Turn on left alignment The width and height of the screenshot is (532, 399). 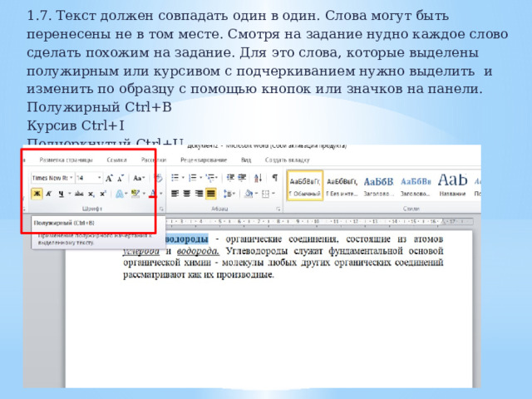175,194
